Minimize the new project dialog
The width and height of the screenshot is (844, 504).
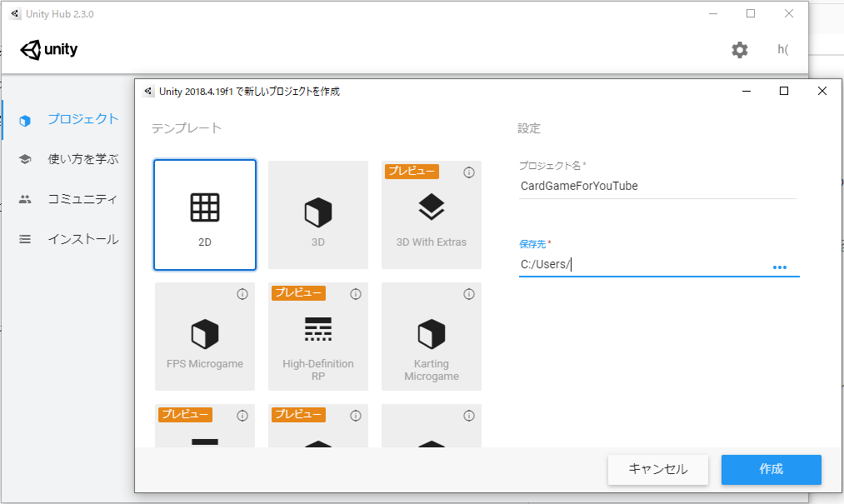pos(746,91)
